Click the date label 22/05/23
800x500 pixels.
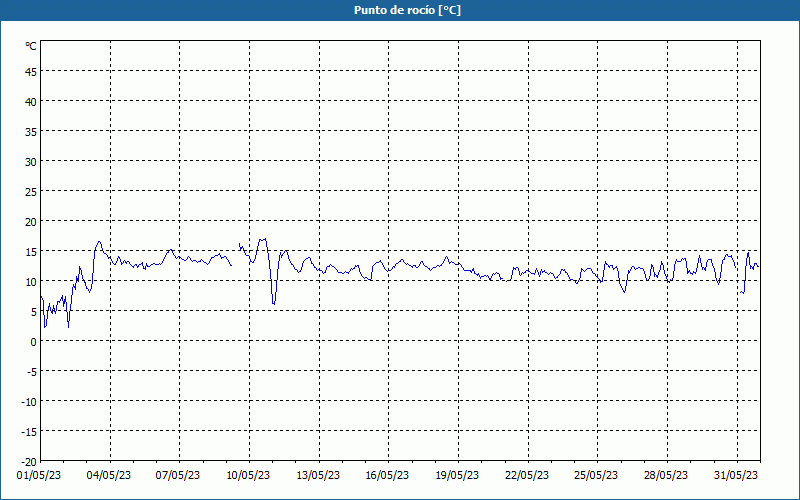click(527, 475)
